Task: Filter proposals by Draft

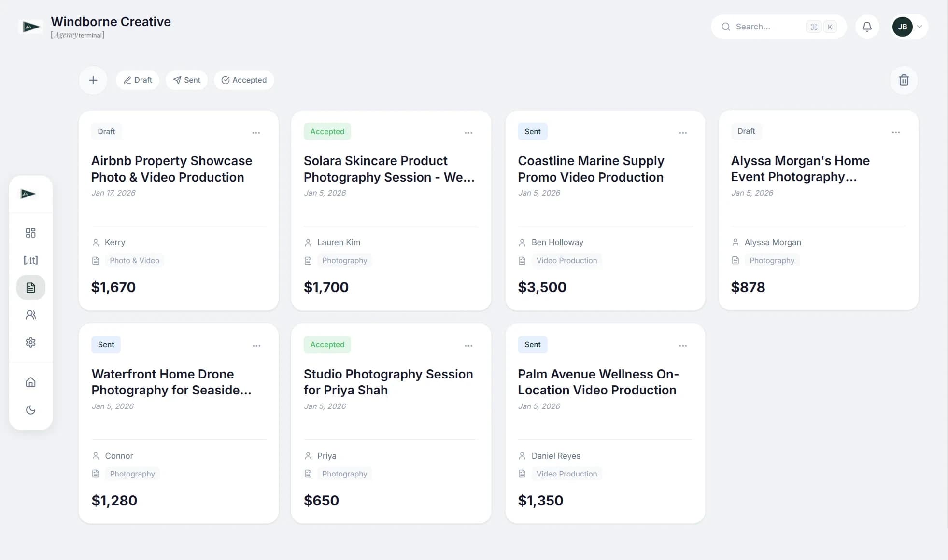Action: point(138,80)
